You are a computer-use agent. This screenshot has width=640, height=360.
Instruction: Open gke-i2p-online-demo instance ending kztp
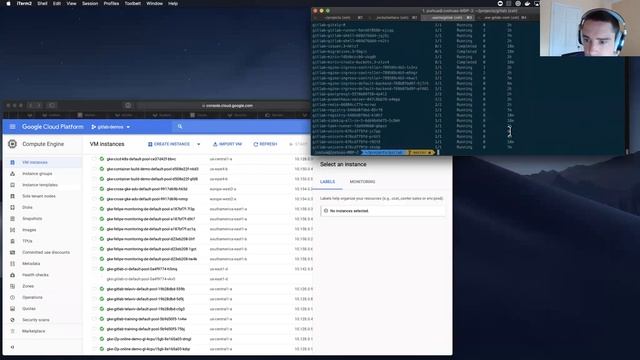point(148,349)
